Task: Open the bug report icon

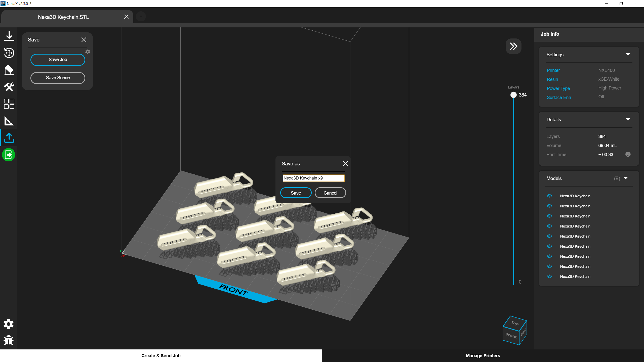Action: pos(9,340)
